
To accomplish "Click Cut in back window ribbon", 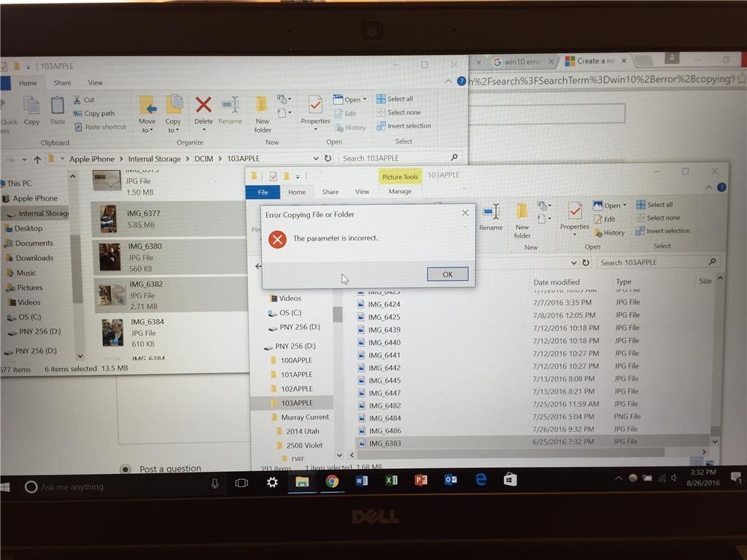I will coord(85,100).
